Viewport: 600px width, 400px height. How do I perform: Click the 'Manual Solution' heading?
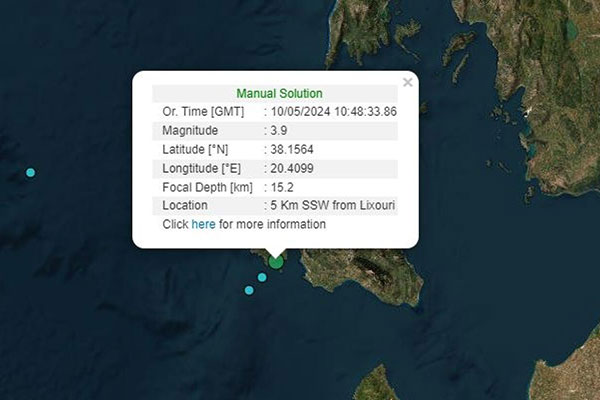279,93
